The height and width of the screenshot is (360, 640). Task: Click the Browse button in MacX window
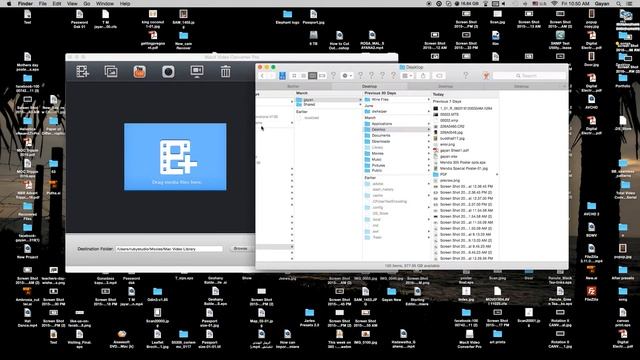(240, 249)
